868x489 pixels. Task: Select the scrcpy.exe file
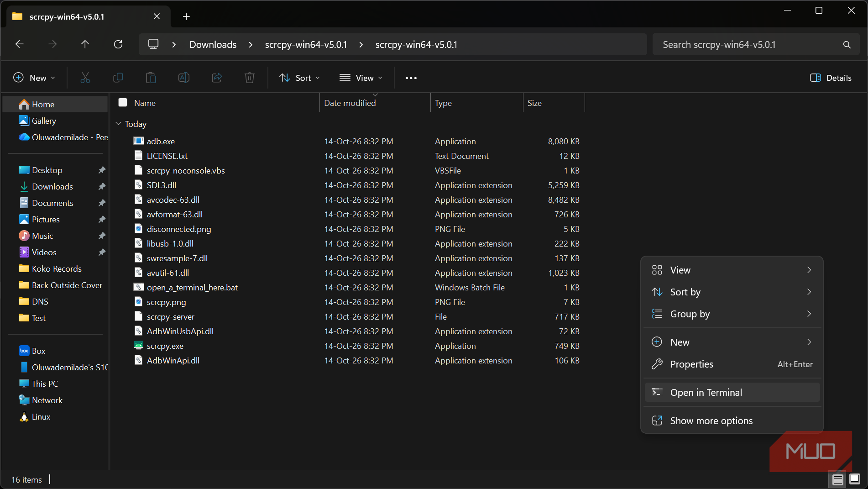[165, 346]
